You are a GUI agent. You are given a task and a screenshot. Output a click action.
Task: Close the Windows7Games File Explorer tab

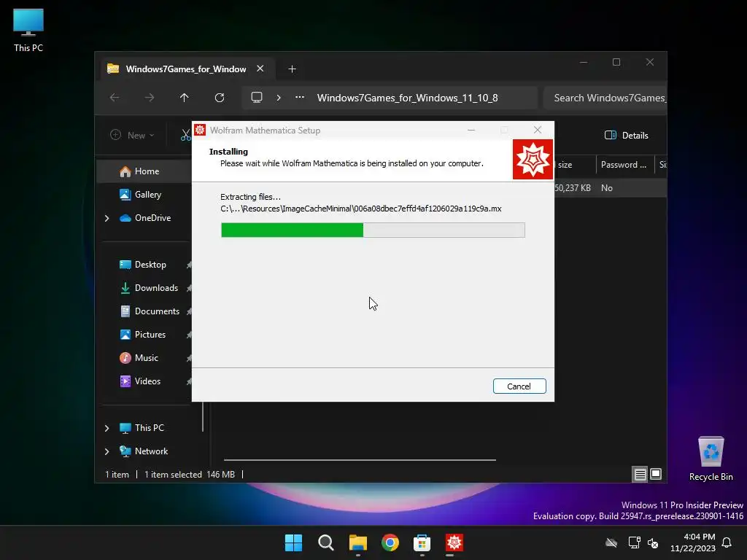tap(260, 69)
